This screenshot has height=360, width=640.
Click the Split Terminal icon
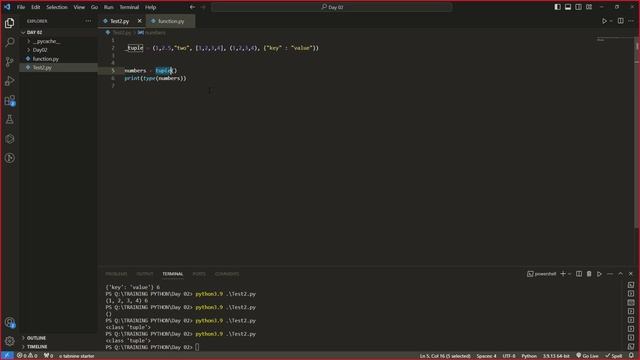click(x=579, y=274)
